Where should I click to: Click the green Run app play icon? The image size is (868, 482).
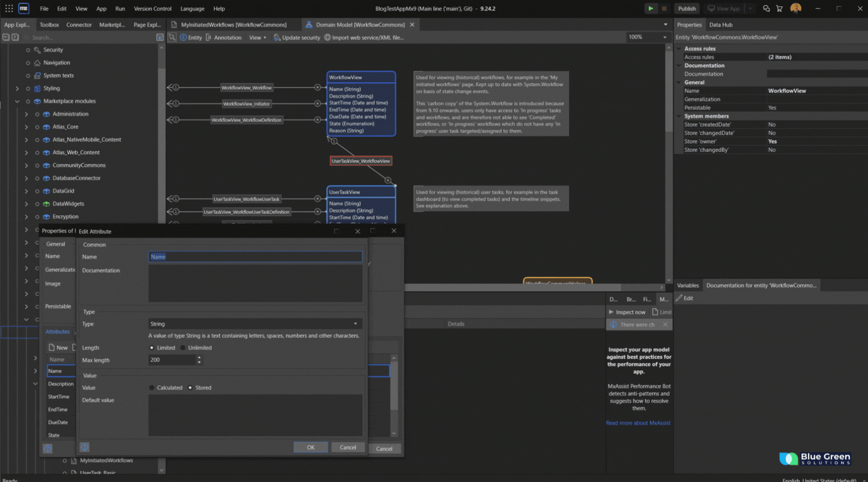pos(650,9)
